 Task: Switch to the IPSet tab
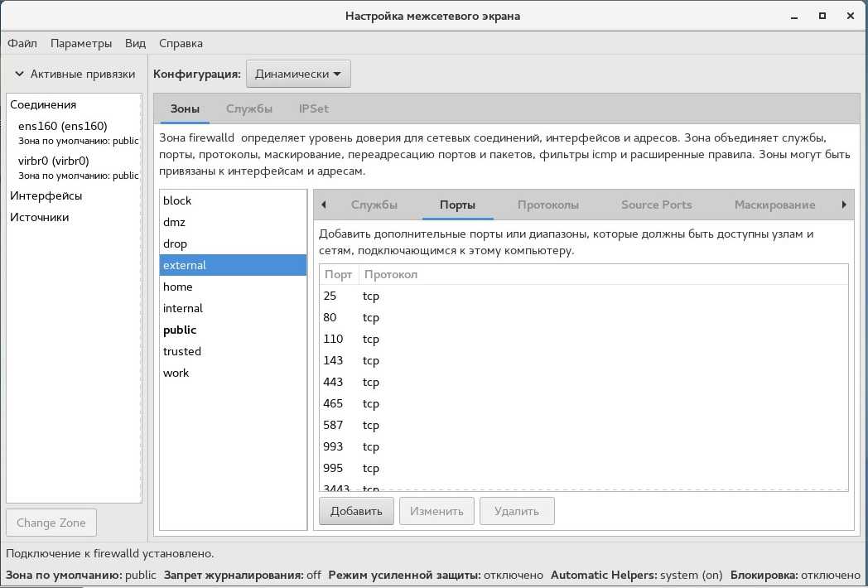tap(313, 108)
